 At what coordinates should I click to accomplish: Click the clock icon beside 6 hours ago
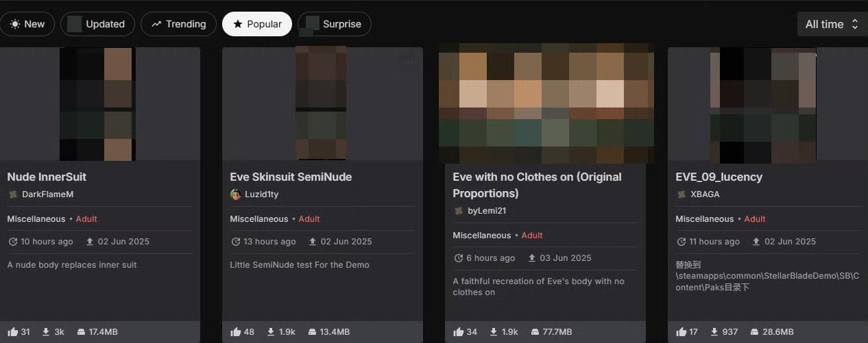tap(459, 258)
